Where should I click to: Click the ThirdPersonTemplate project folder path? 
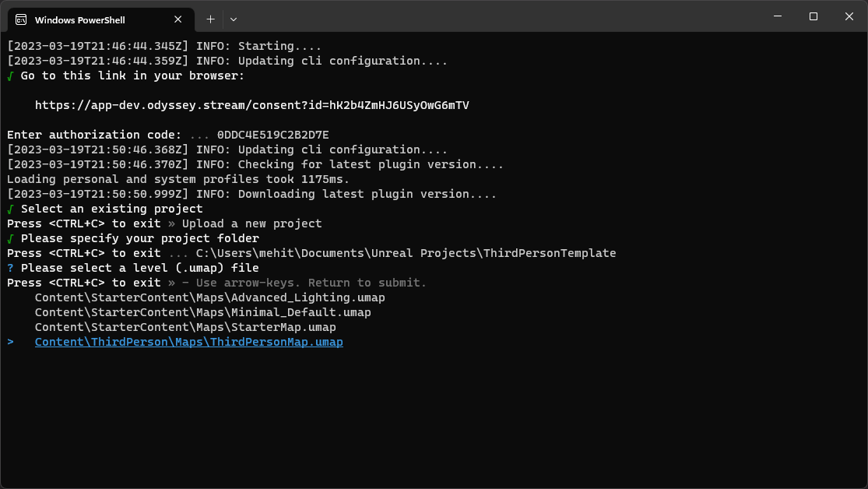406,253
